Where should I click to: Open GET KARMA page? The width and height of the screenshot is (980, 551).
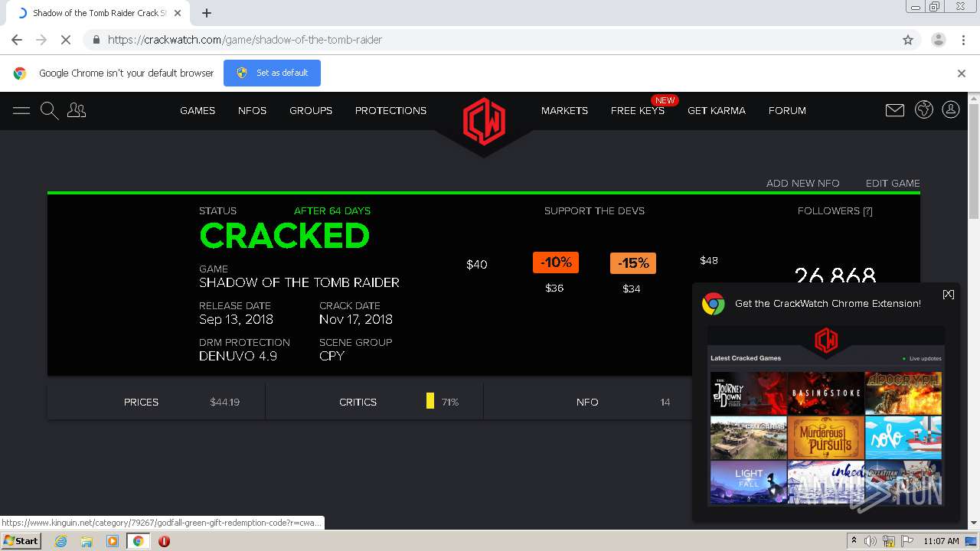pos(717,111)
